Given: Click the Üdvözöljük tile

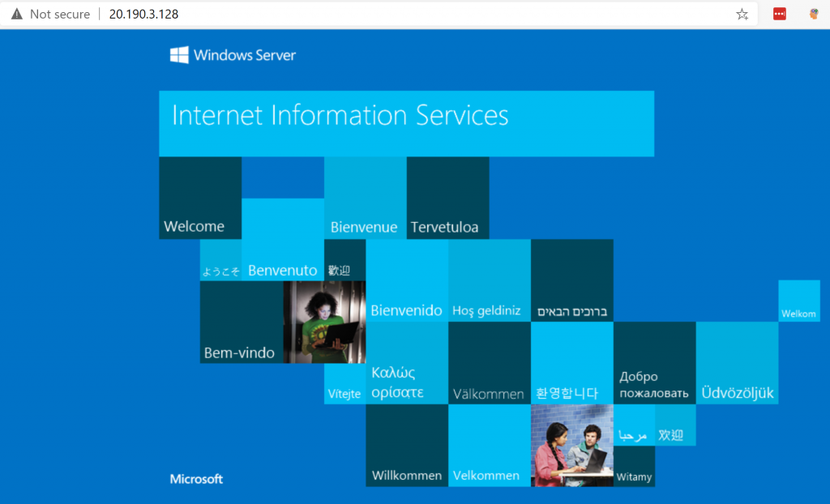Looking at the screenshot, I should [x=737, y=363].
